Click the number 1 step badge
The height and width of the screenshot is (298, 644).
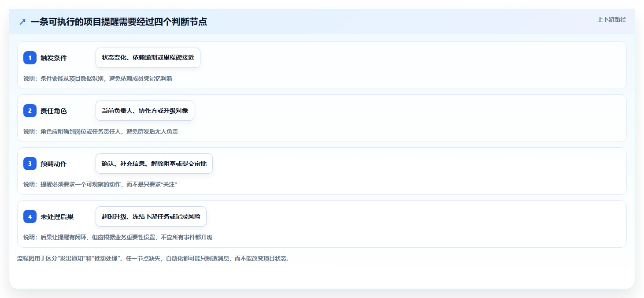[x=30, y=58]
